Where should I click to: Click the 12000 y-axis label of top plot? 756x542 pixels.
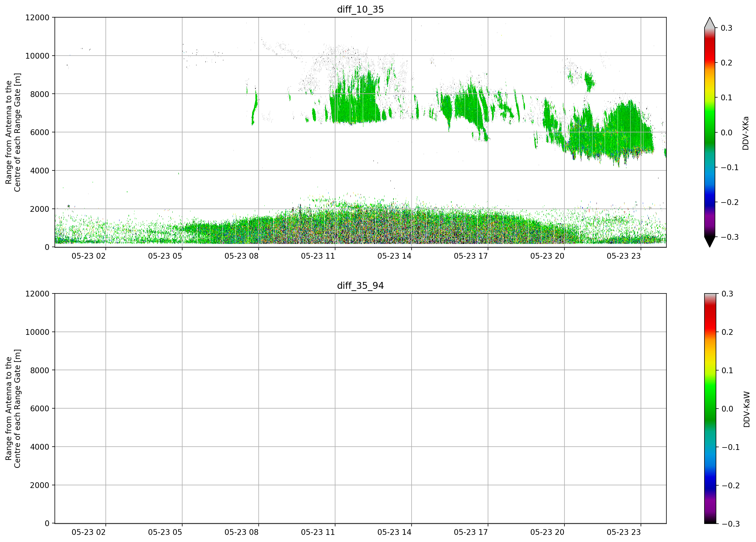coord(37,18)
